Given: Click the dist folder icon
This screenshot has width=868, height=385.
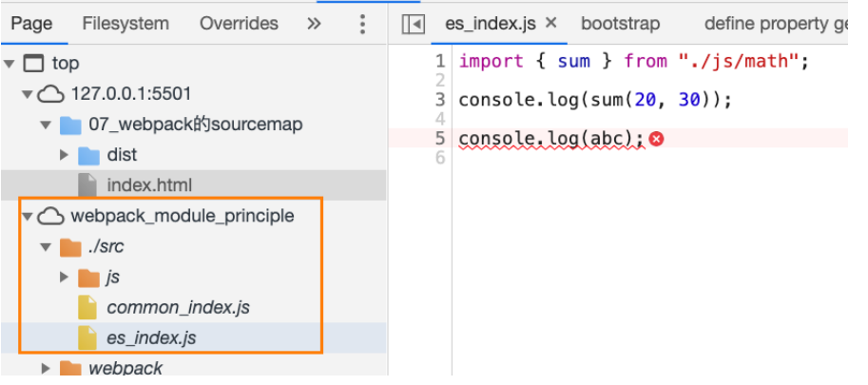Looking at the screenshot, I should (x=88, y=154).
